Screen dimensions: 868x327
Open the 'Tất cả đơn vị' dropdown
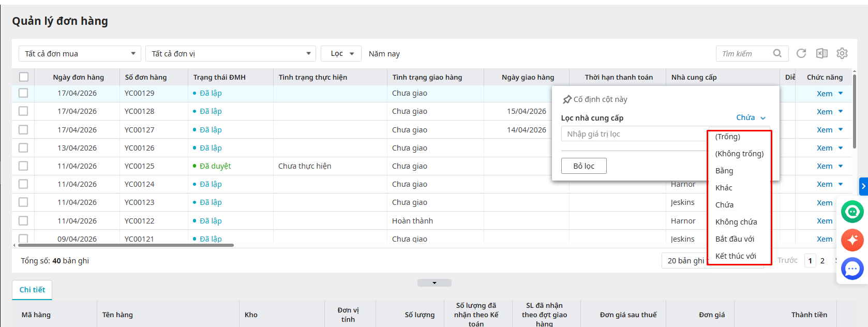pos(230,54)
